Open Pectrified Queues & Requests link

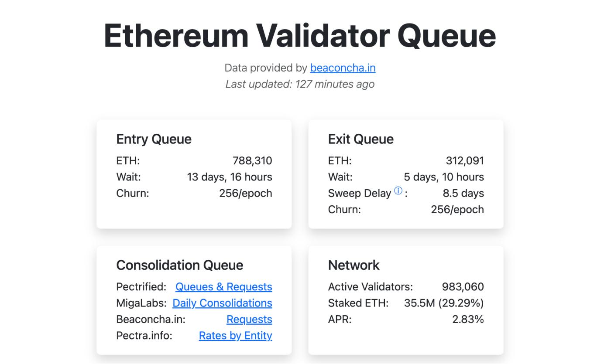click(223, 287)
